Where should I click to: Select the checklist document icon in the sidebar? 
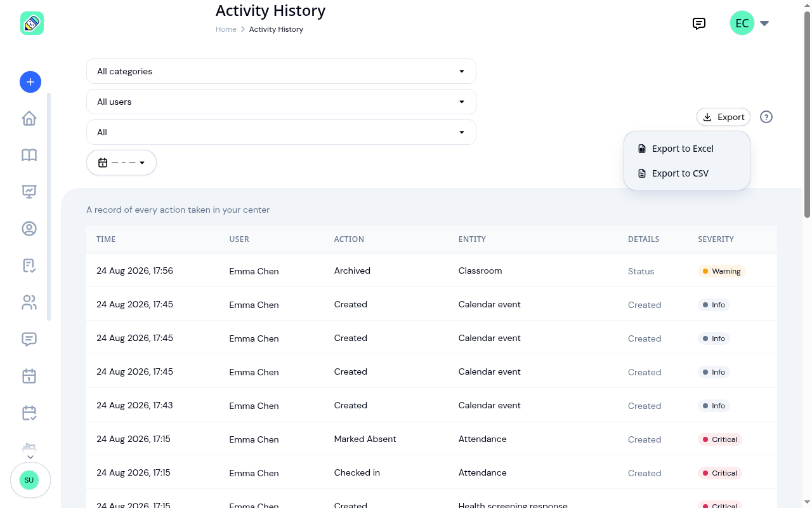pyautogui.click(x=29, y=265)
